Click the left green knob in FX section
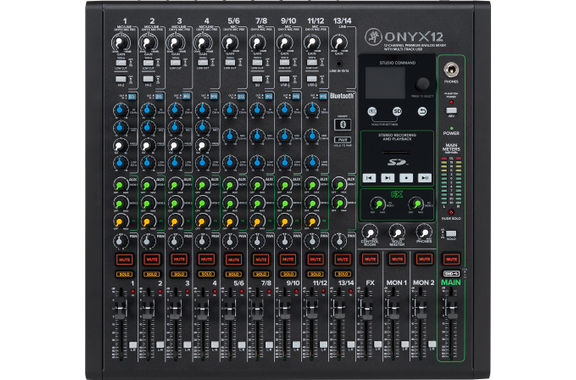 [x=378, y=204]
